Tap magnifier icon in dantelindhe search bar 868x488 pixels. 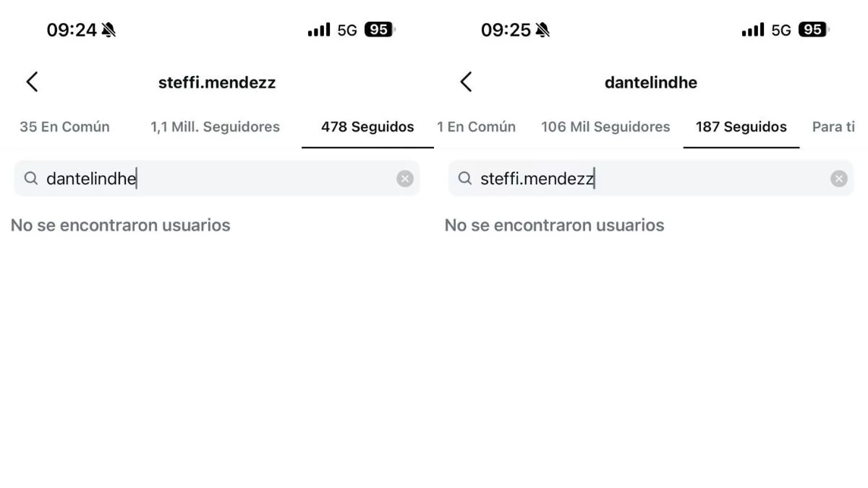coord(30,179)
